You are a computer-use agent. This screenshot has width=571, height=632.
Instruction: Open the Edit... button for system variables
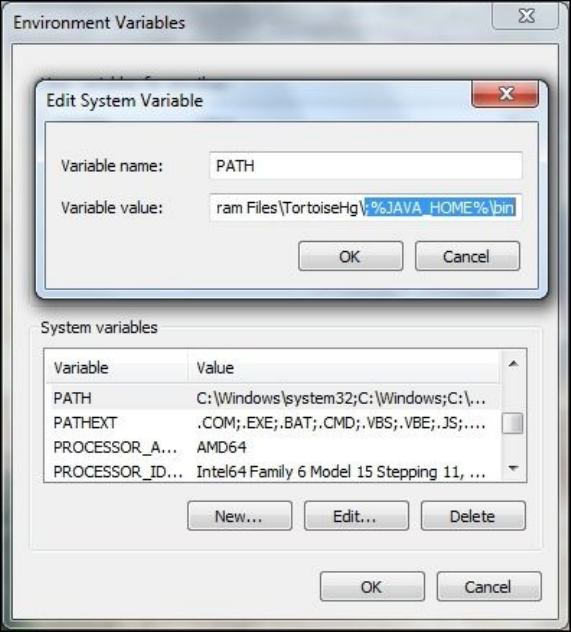(356, 516)
